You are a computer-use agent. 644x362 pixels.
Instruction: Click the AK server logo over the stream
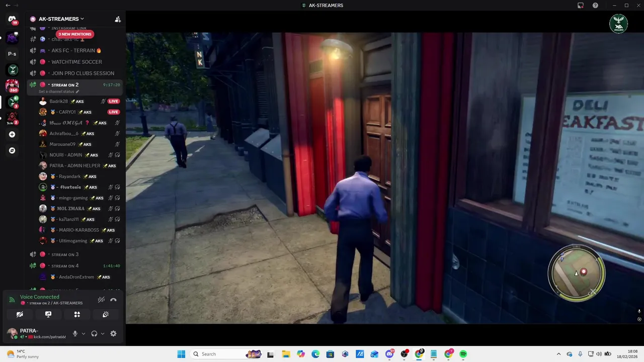(x=618, y=24)
